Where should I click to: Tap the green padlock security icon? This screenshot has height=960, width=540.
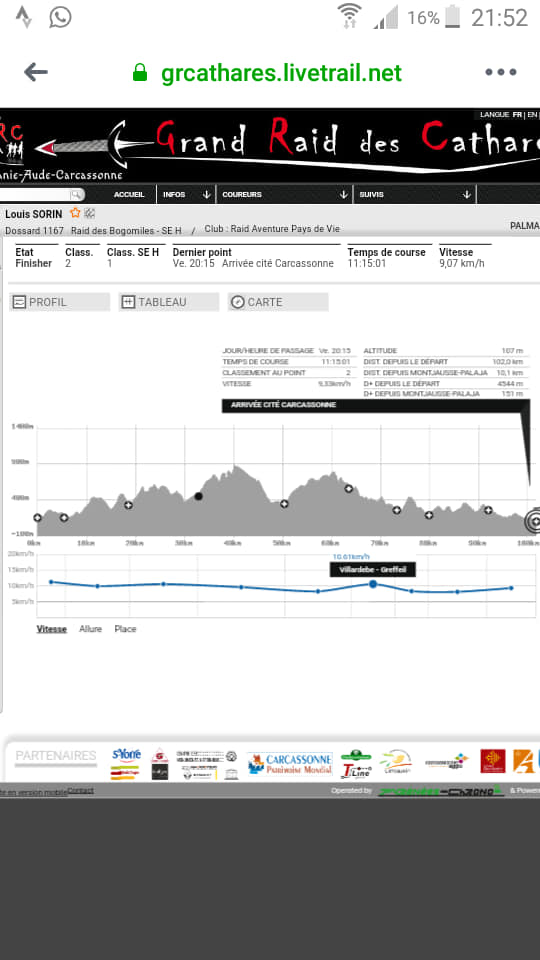click(x=140, y=72)
